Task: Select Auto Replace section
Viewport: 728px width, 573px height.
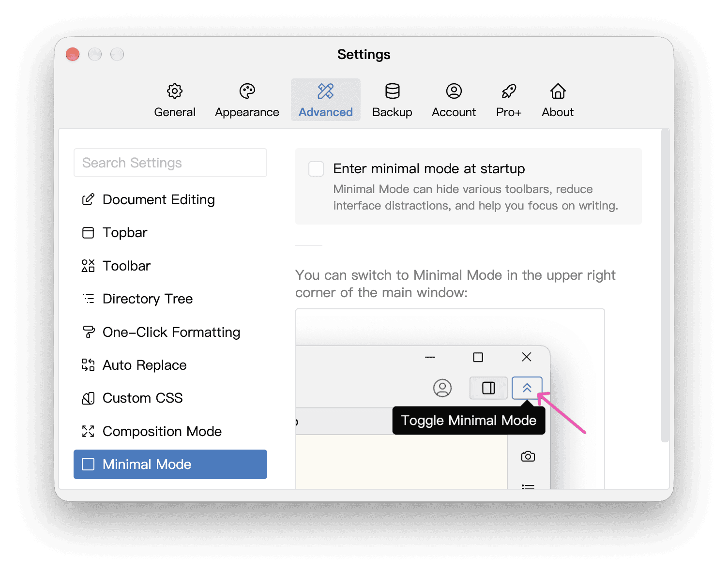Action: [x=170, y=365]
